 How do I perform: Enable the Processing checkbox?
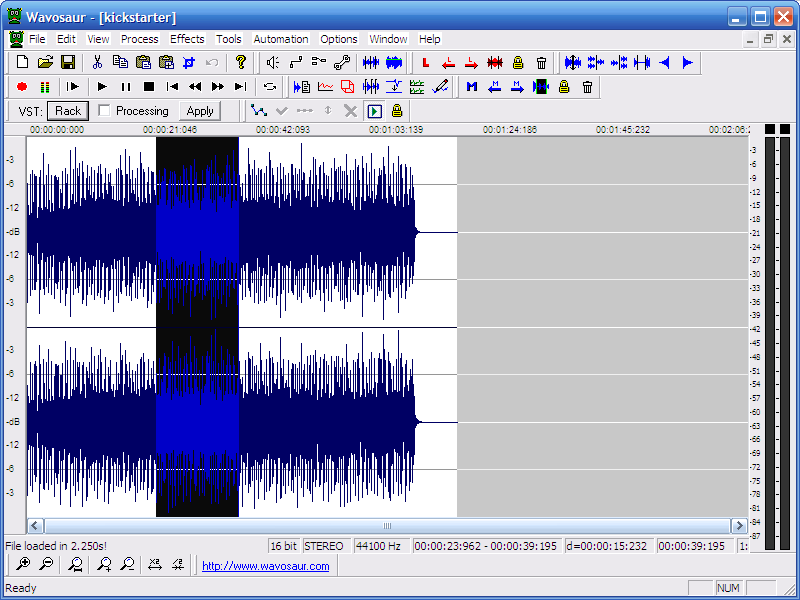[104, 110]
